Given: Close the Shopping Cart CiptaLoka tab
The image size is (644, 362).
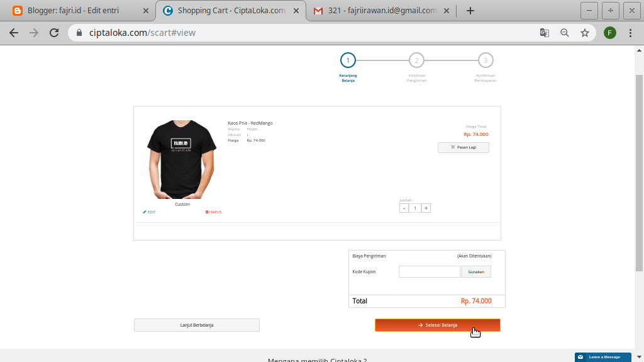Looking at the screenshot, I should pyautogui.click(x=296, y=11).
